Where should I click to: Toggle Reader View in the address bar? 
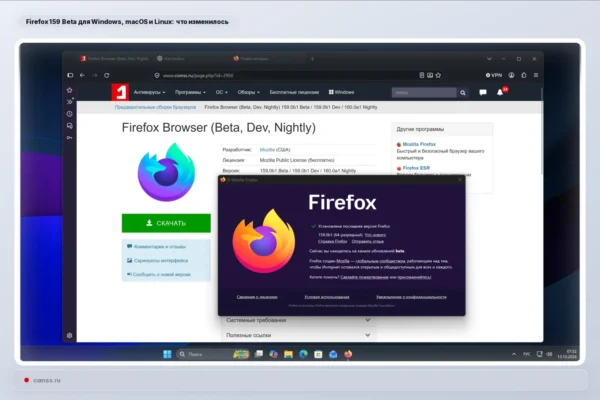pyautogui.click(x=422, y=75)
